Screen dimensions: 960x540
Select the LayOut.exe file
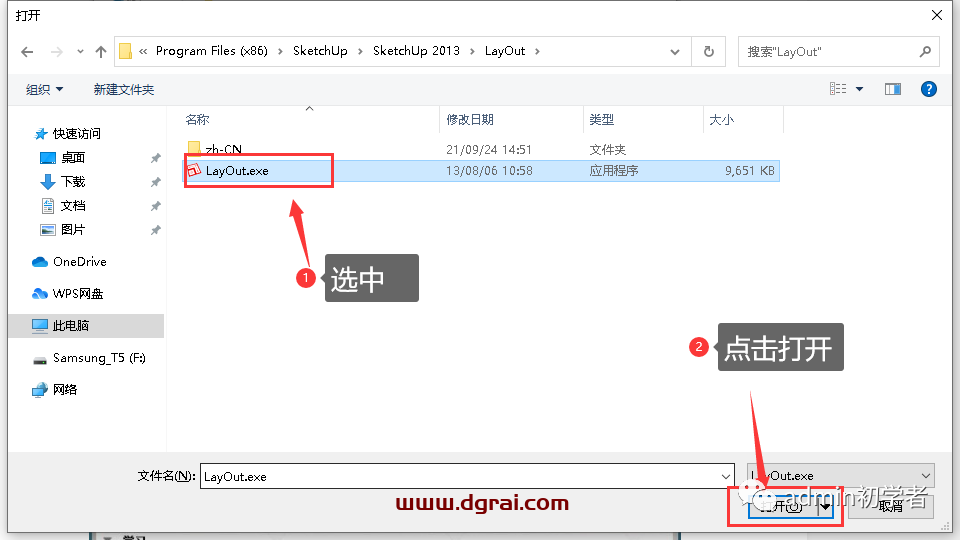[237, 171]
